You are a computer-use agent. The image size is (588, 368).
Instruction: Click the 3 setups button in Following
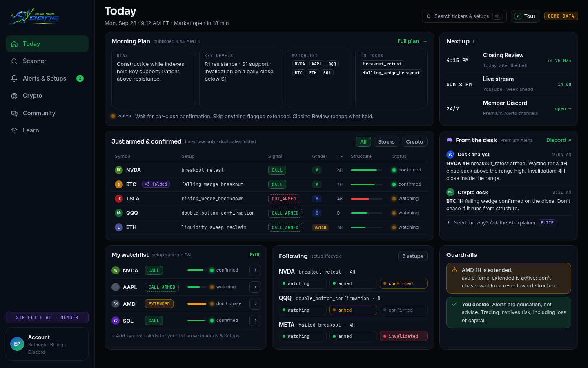[413, 256]
